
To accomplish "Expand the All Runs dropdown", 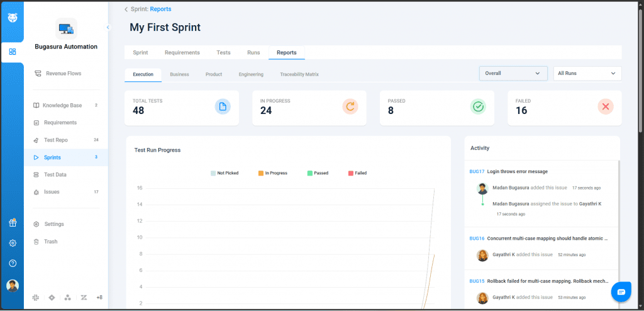I will pos(587,74).
